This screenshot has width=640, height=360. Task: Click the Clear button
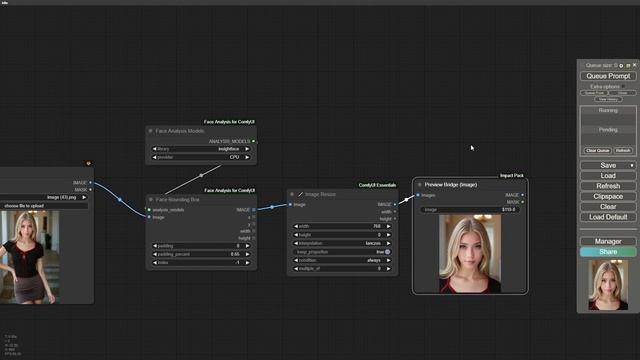click(x=608, y=207)
